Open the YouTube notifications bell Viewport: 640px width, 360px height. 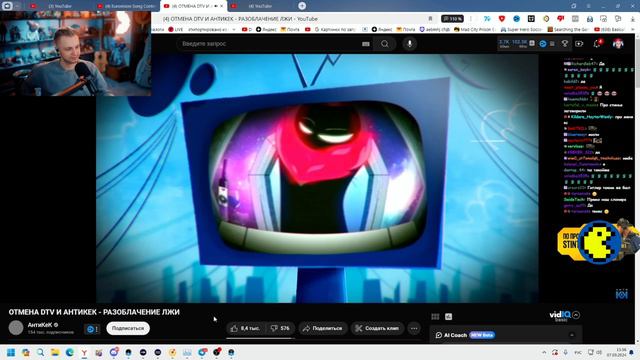coord(597,43)
